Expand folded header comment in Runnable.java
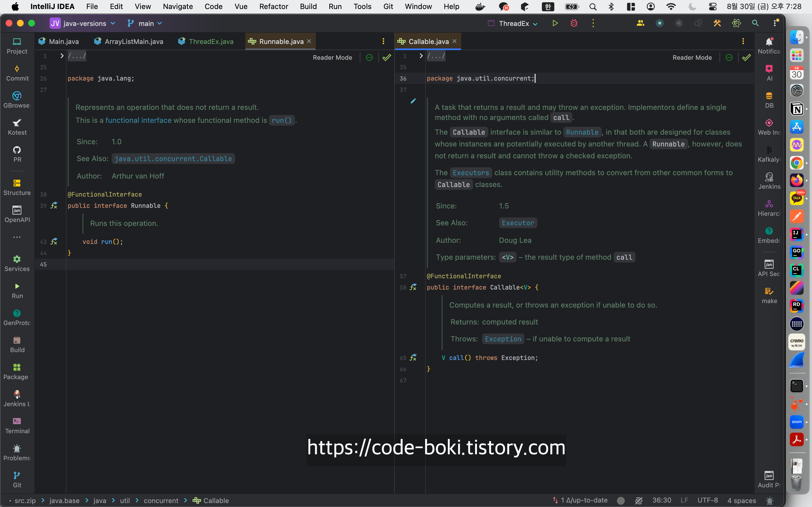812x507 pixels. point(62,56)
